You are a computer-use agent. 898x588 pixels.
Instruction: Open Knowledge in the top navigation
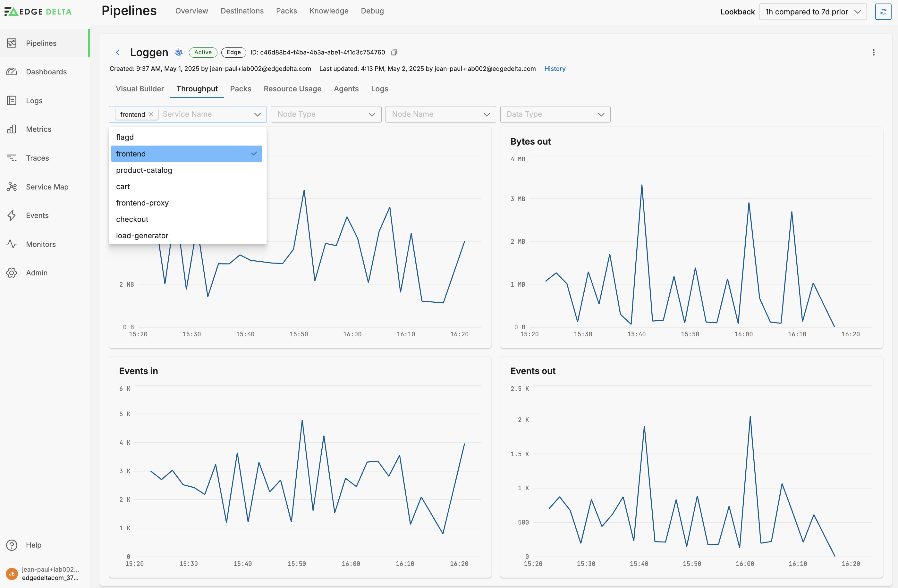pyautogui.click(x=329, y=11)
